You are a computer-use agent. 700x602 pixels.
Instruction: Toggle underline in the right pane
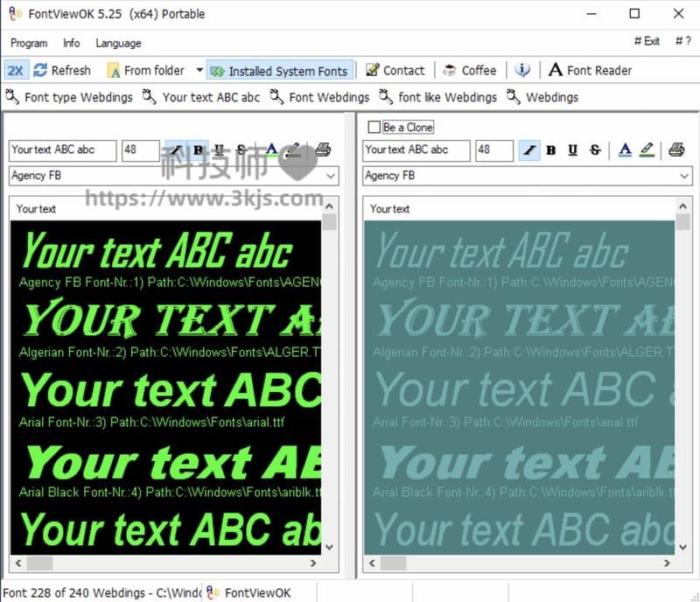tap(573, 150)
